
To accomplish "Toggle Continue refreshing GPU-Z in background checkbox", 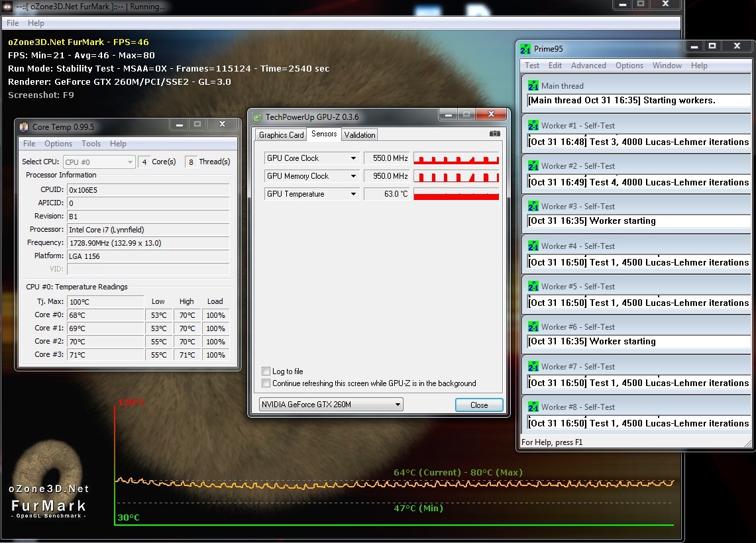I will (266, 383).
